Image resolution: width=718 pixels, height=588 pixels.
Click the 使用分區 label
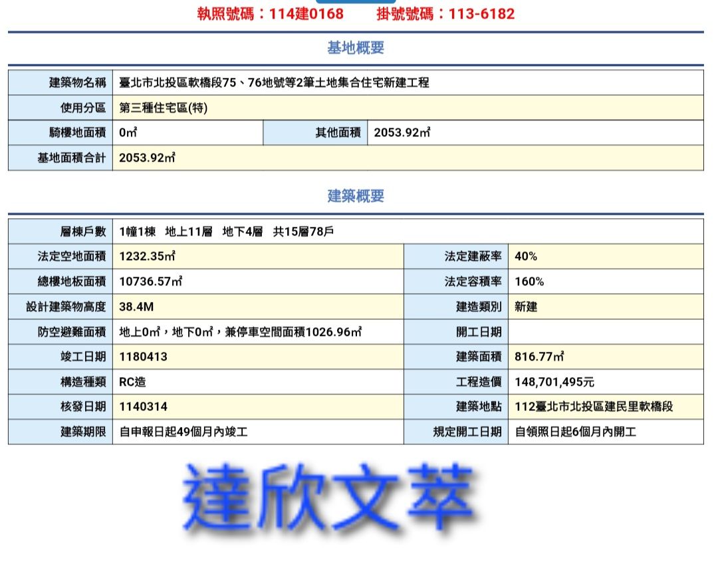83,108
